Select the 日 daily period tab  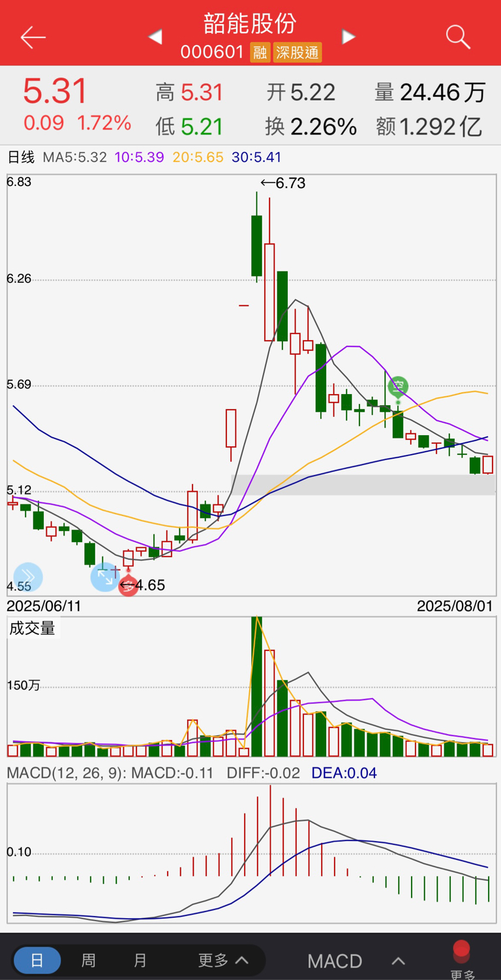[37, 960]
